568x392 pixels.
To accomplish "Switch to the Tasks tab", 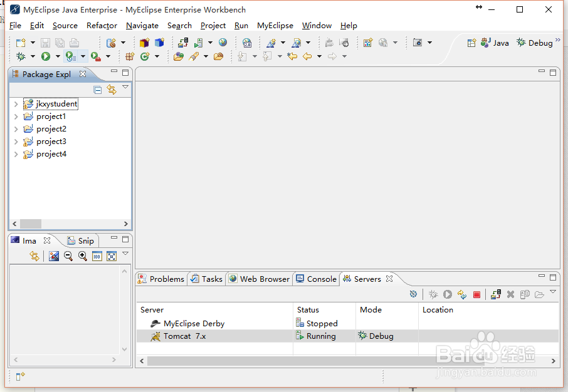I will (206, 279).
